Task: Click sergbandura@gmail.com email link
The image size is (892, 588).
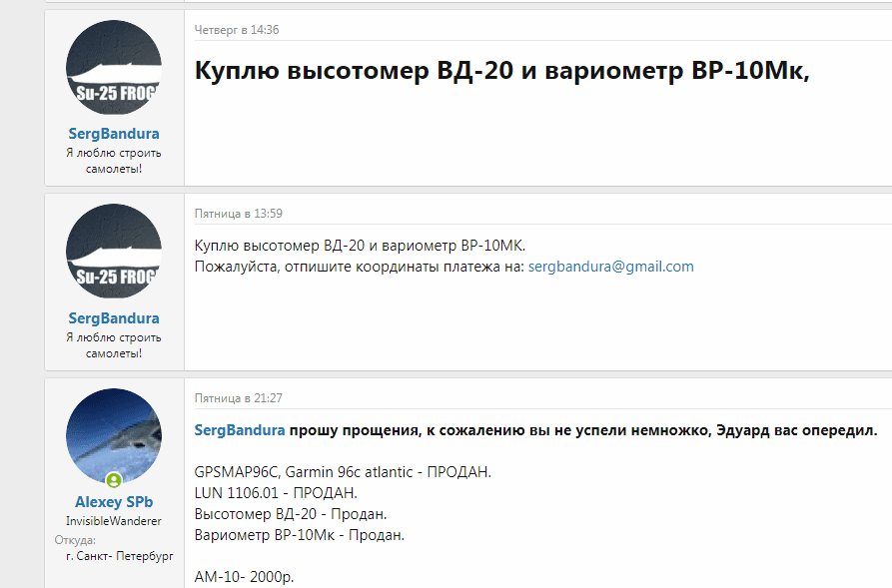Action: point(611,267)
